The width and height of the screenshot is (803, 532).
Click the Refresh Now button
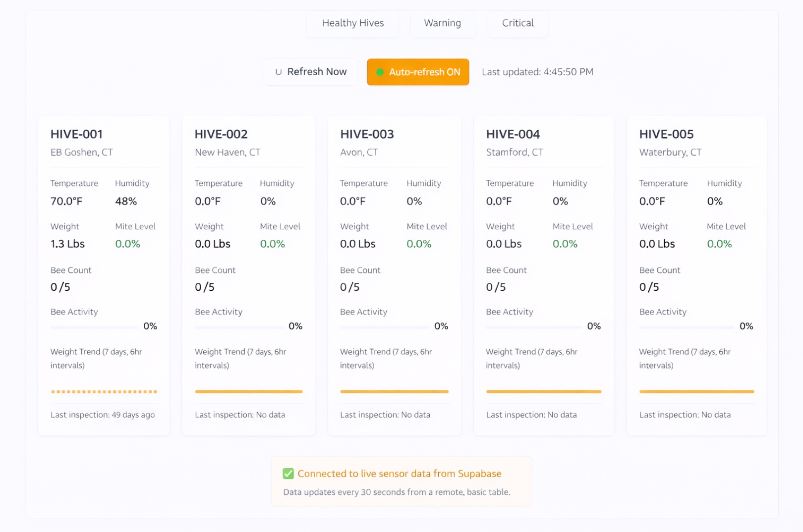(x=310, y=72)
